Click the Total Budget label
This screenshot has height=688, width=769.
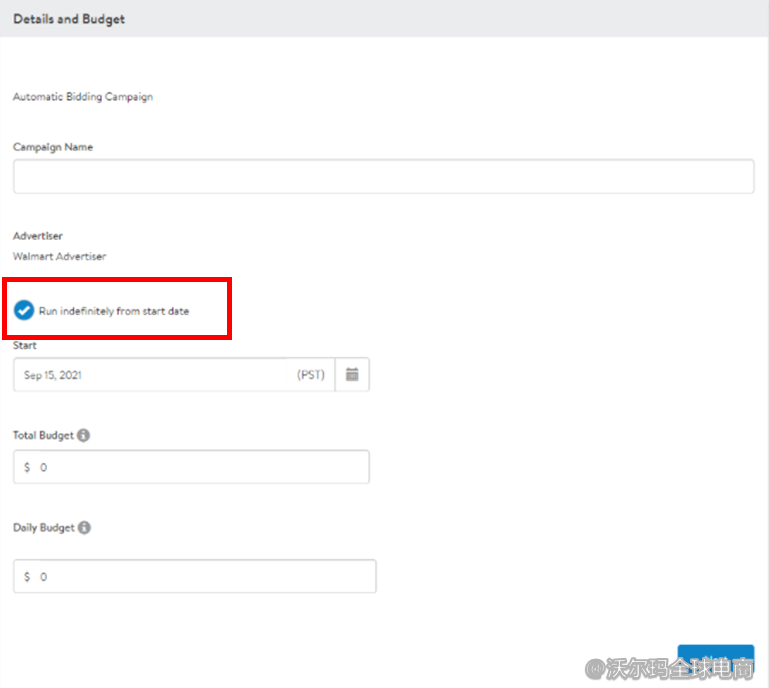43,435
